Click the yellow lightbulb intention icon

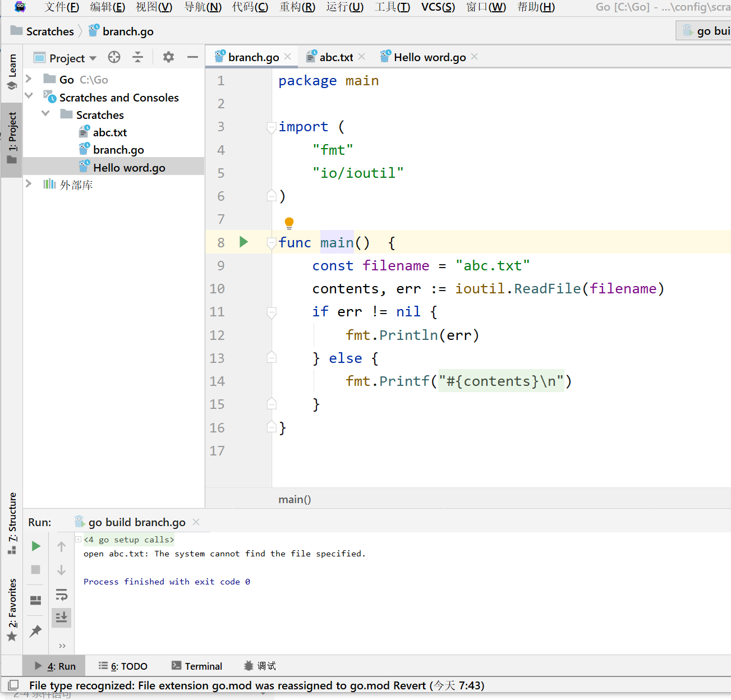(x=289, y=223)
